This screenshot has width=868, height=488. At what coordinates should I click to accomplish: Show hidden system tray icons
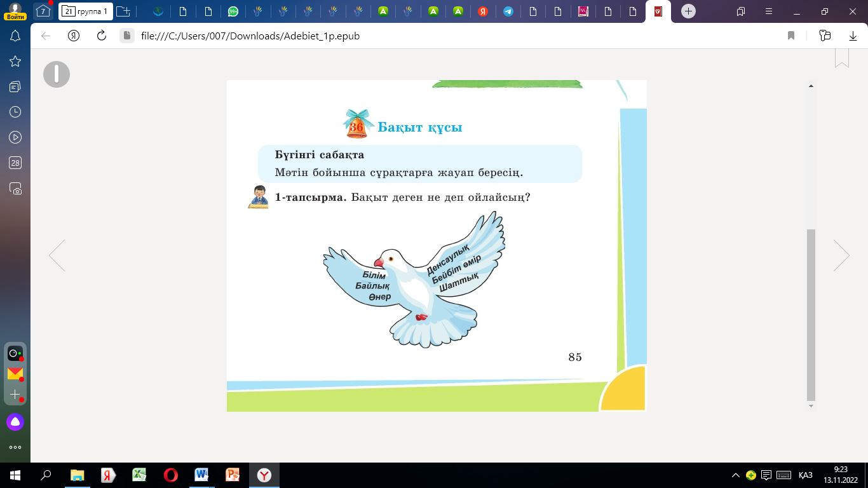pos(736,475)
